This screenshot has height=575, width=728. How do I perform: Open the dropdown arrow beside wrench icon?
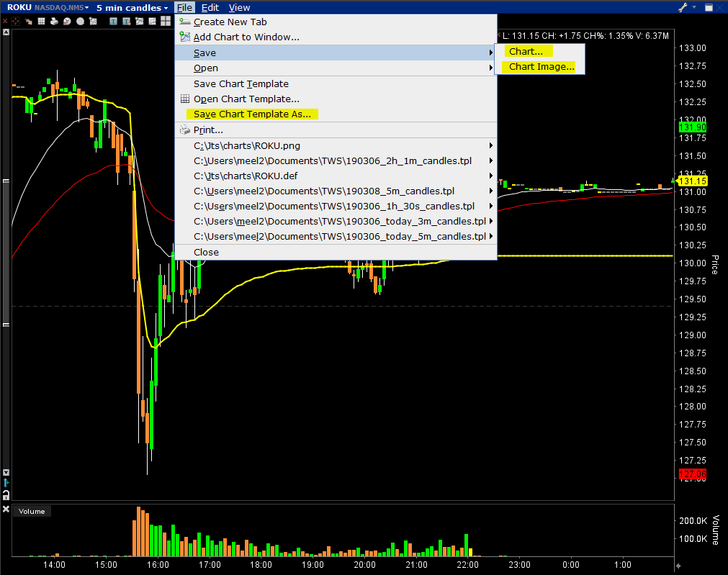(x=694, y=7)
